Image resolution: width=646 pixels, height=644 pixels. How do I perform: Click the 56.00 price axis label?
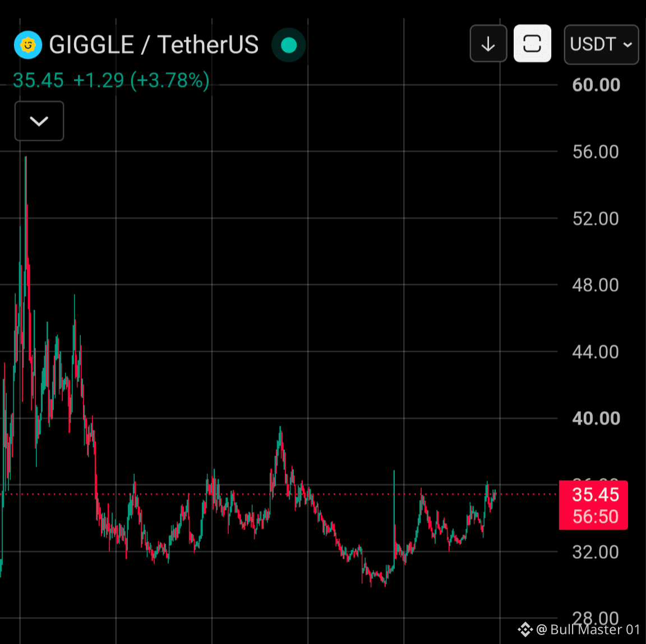596,151
